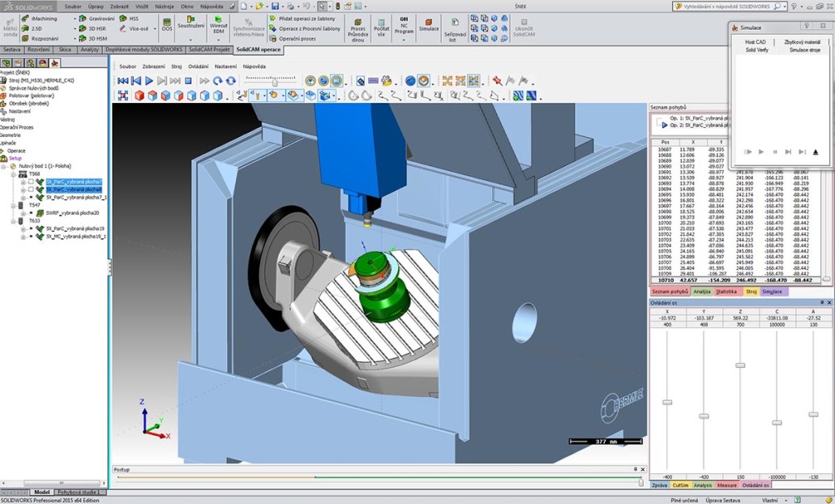Screen dimensions: 835x504
Task: Click the Operační proces button
Action: click(x=293, y=39)
